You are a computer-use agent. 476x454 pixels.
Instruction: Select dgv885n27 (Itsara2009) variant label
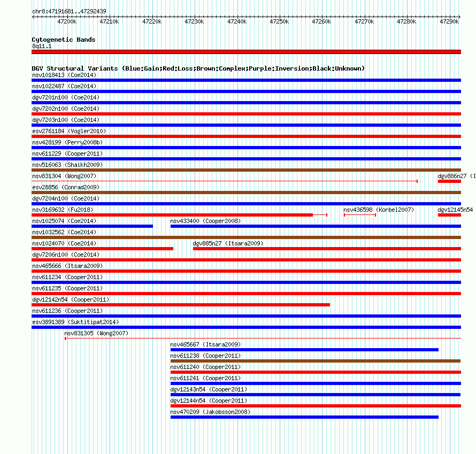[228, 243]
